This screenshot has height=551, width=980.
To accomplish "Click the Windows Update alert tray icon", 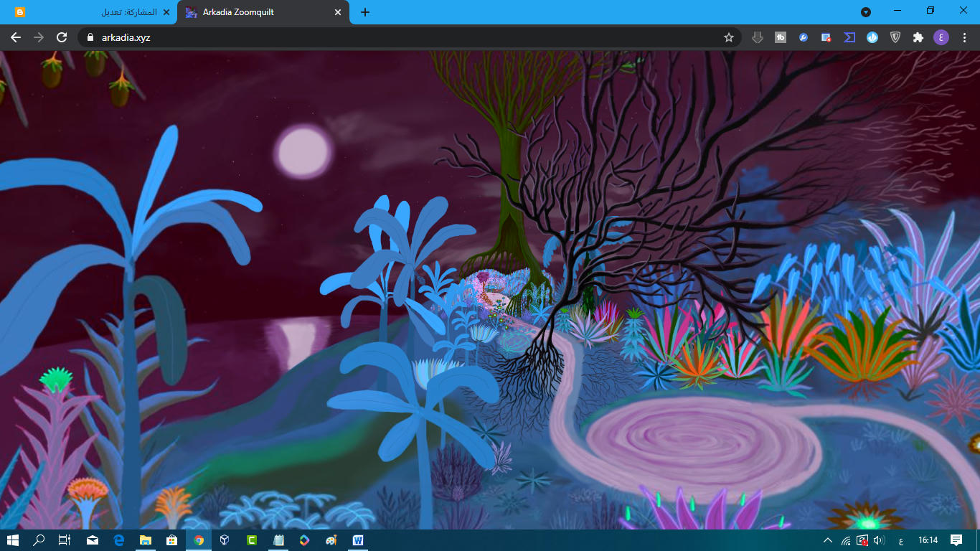I will [862, 540].
